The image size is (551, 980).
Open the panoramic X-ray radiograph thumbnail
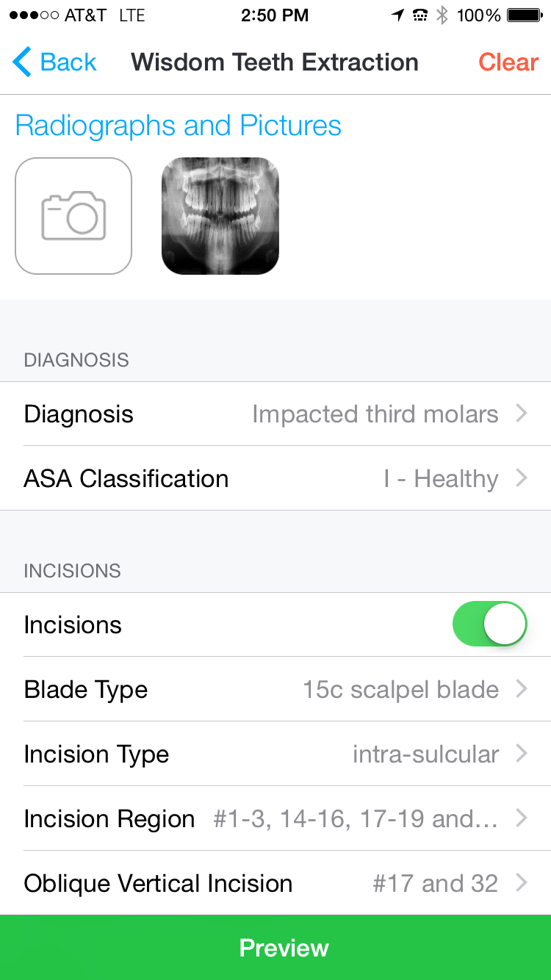pos(220,216)
